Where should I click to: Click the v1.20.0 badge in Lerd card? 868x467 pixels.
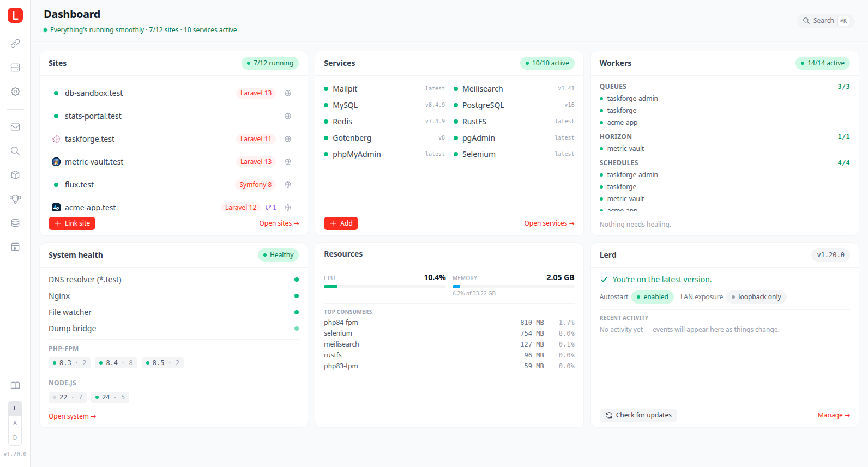click(x=830, y=255)
